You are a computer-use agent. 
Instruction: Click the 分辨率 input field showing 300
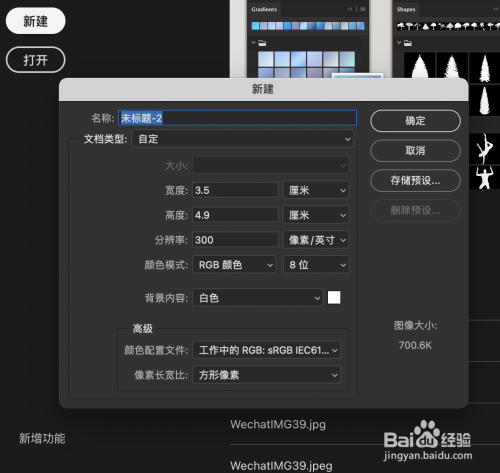[235, 240]
